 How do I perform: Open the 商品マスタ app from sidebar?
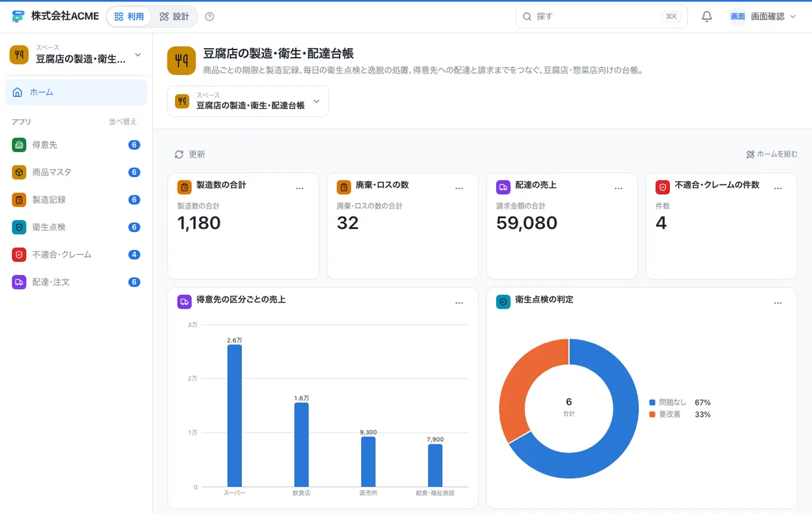pyautogui.click(x=76, y=172)
